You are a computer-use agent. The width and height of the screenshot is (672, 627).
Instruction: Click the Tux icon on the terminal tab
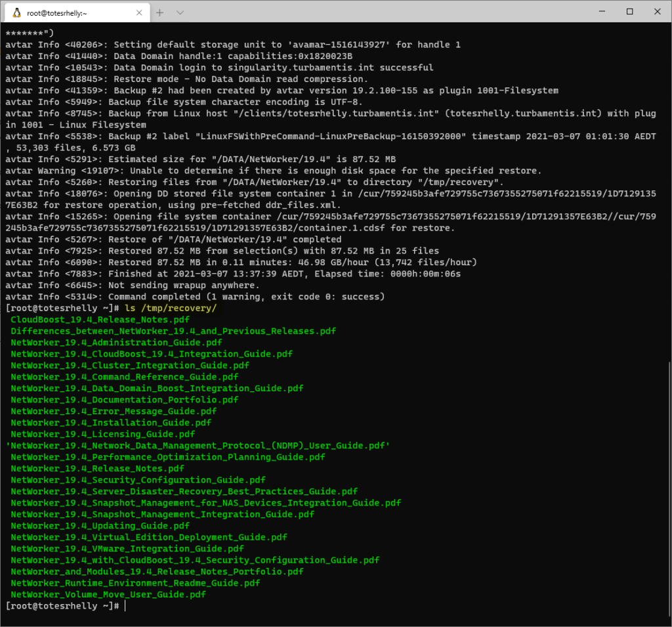point(18,12)
